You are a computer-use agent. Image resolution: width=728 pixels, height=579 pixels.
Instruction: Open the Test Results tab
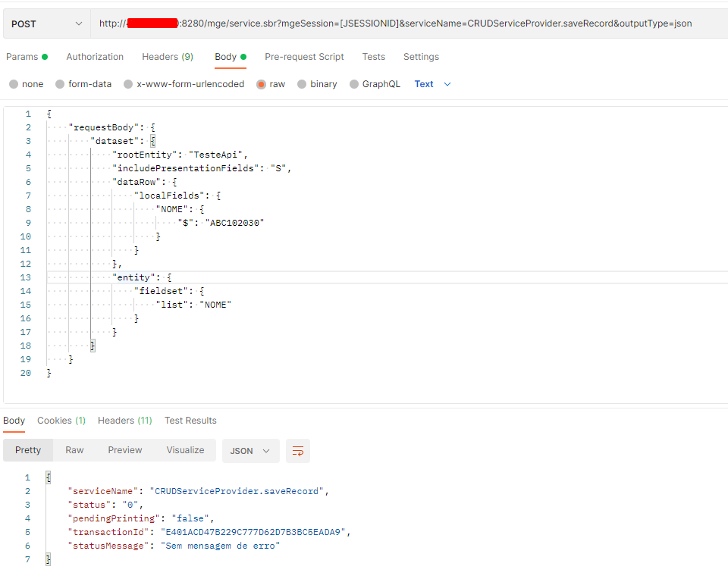(190, 421)
